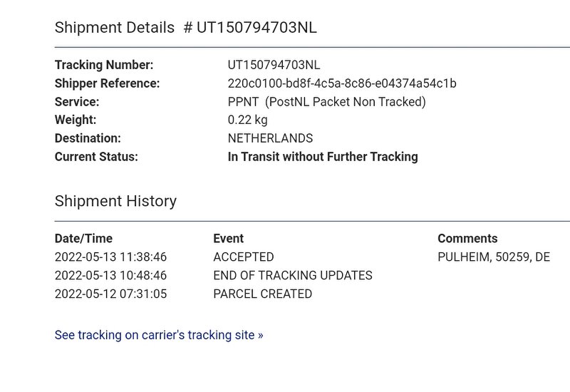Click the PULHEIM, 50259, DE comment
This screenshot has height=392, width=570.
click(494, 257)
